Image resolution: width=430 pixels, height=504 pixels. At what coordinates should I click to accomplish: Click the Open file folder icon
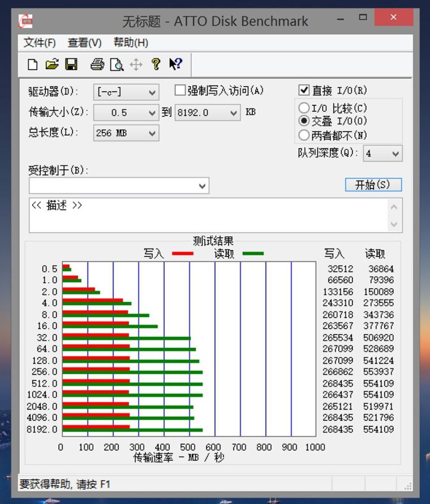(x=52, y=65)
